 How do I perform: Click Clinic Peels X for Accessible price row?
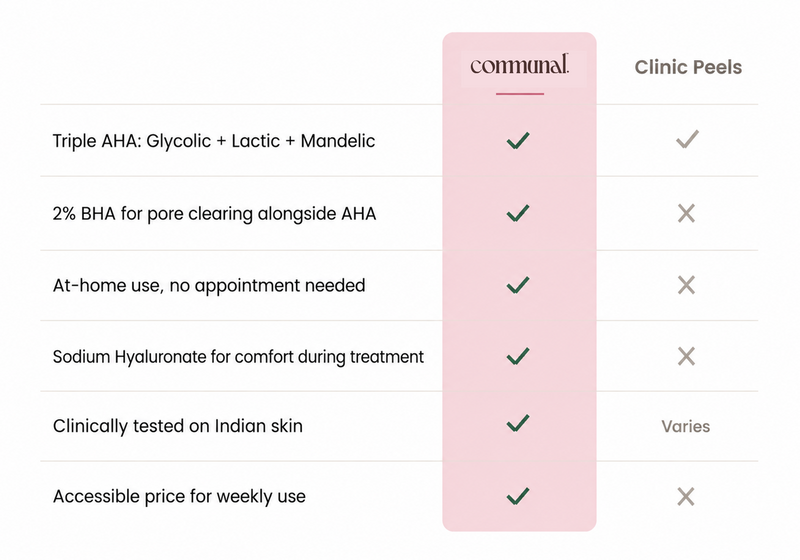[x=686, y=496]
